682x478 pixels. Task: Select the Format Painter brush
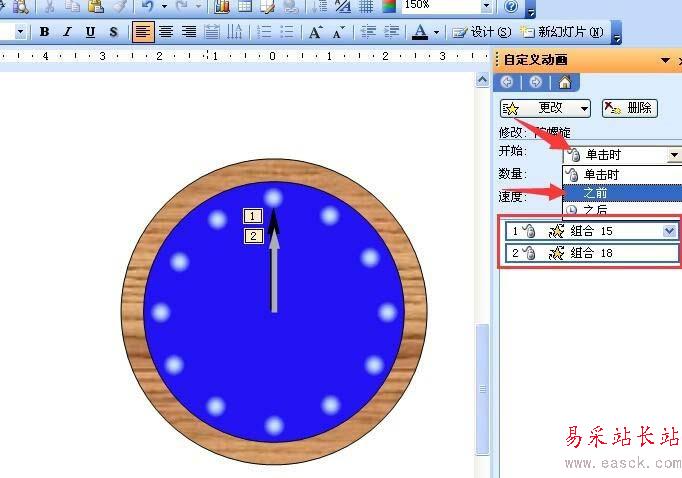[119, 6]
